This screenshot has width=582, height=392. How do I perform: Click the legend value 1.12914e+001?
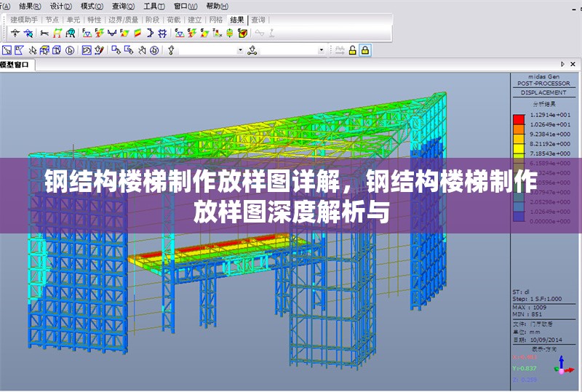coord(550,115)
